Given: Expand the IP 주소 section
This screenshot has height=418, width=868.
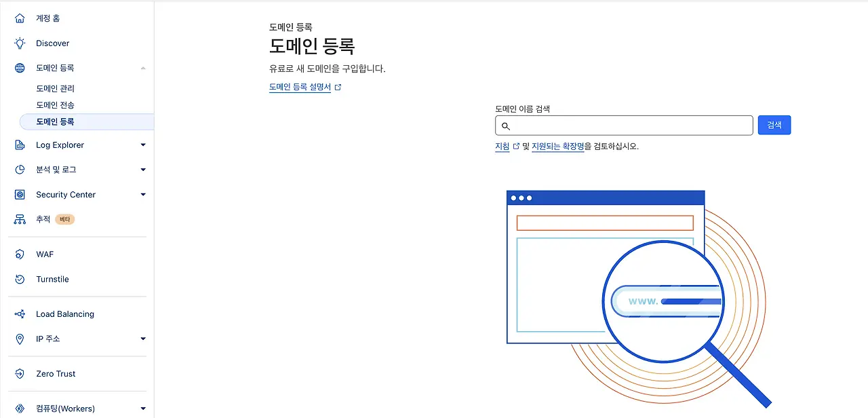Looking at the screenshot, I should point(142,339).
